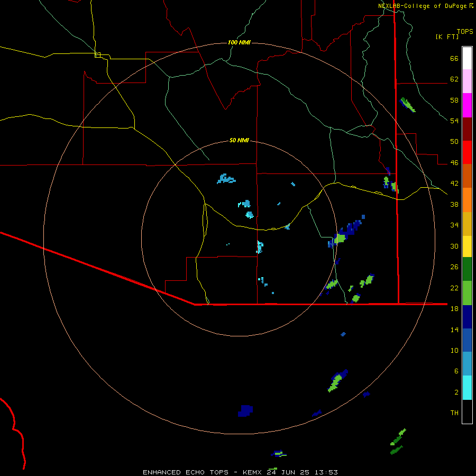Click the "50 NMI" range ring label
Viewport: 476px width, 476px height.
pyautogui.click(x=239, y=140)
